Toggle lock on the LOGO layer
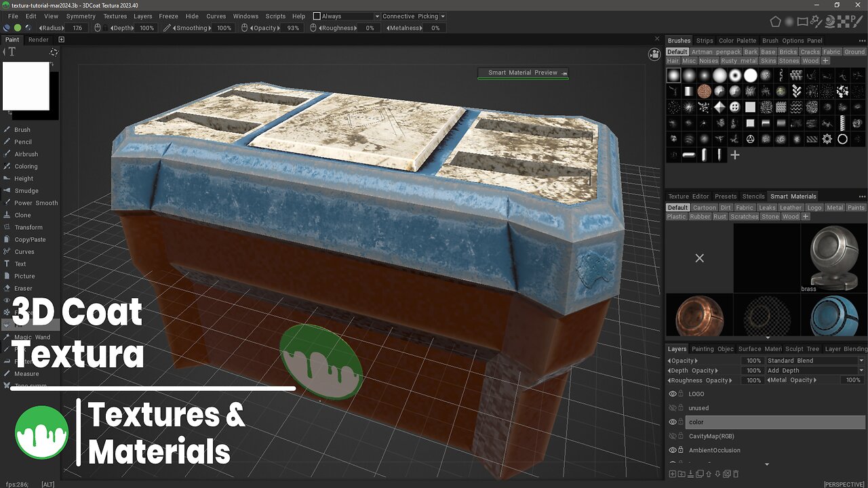This screenshot has height=488, width=868. [x=681, y=394]
